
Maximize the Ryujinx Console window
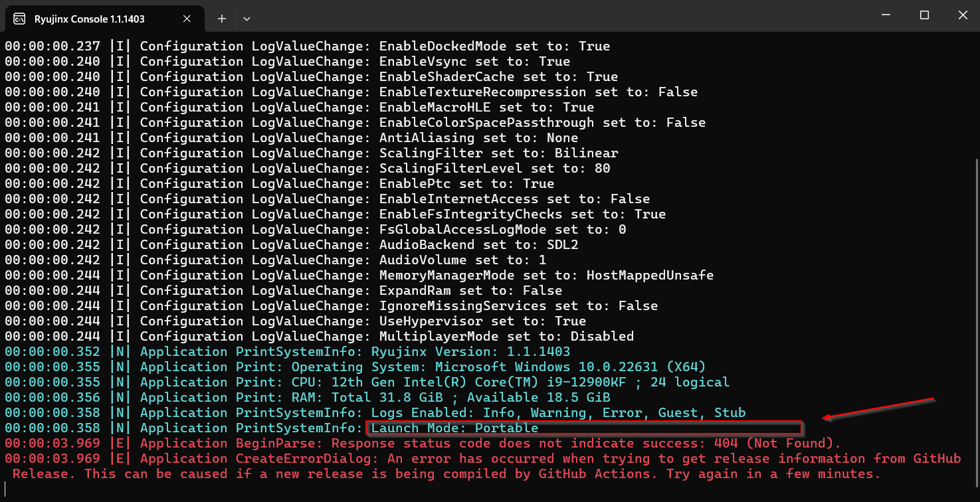[924, 15]
